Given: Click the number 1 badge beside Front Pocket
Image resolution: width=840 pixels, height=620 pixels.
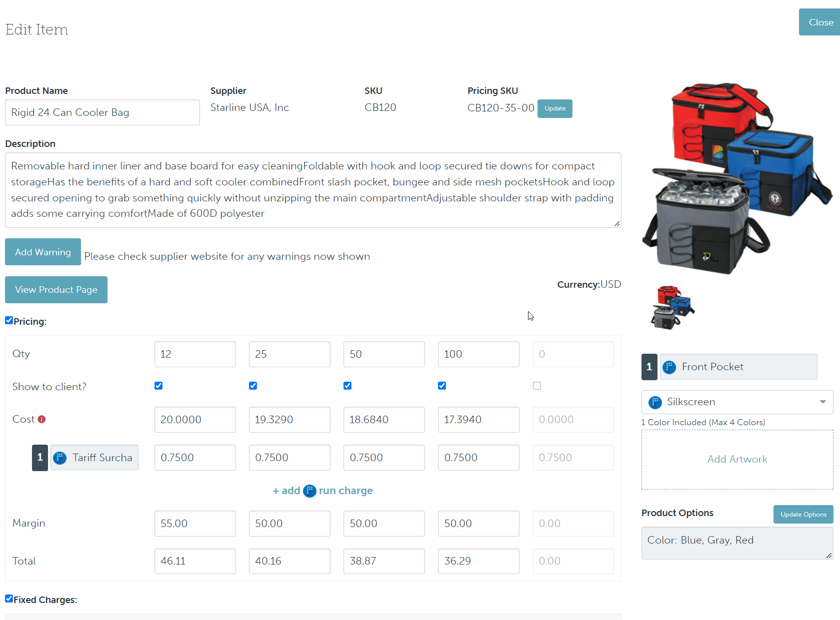Looking at the screenshot, I should pyautogui.click(x=649, y=367).
